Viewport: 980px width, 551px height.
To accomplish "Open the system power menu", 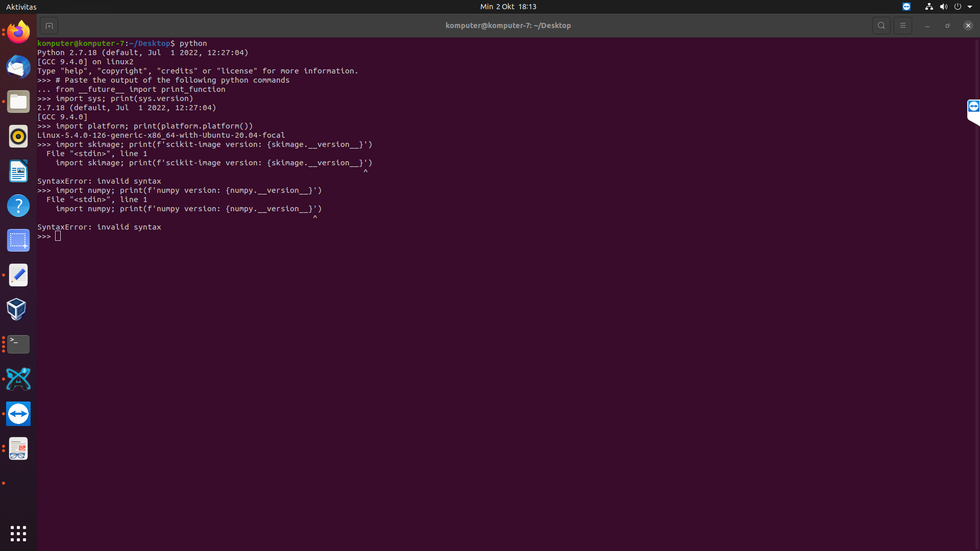I will pyautogui.click(x=959, y=7).
